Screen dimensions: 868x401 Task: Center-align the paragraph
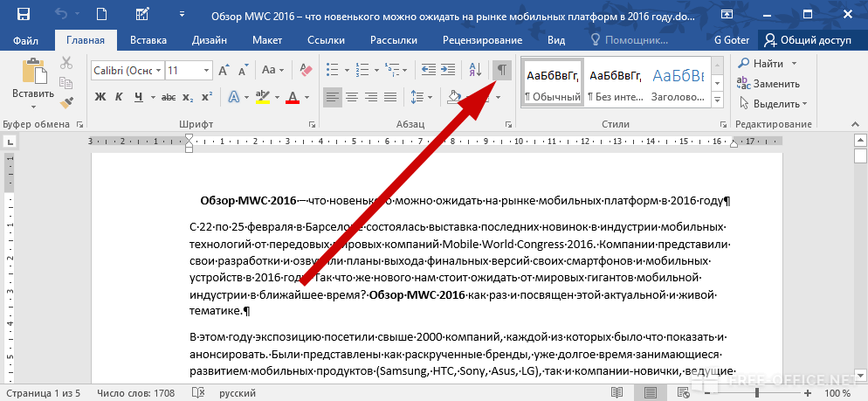352,98
